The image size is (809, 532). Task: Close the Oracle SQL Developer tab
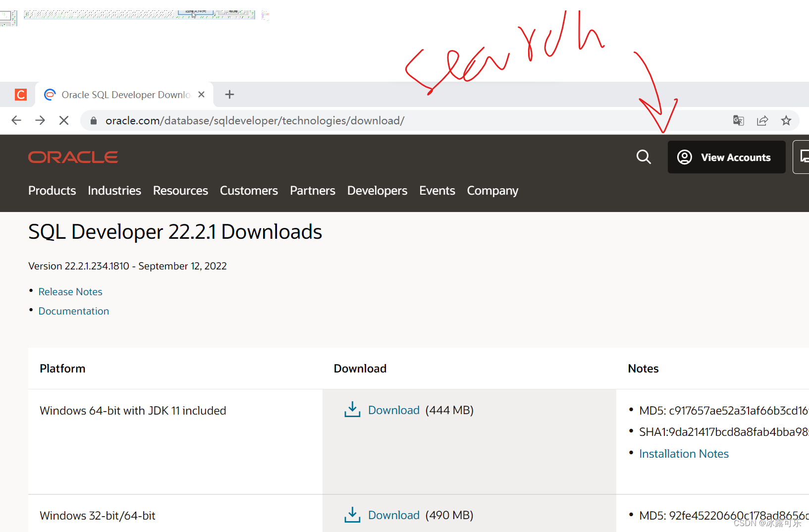coord(202,94)
